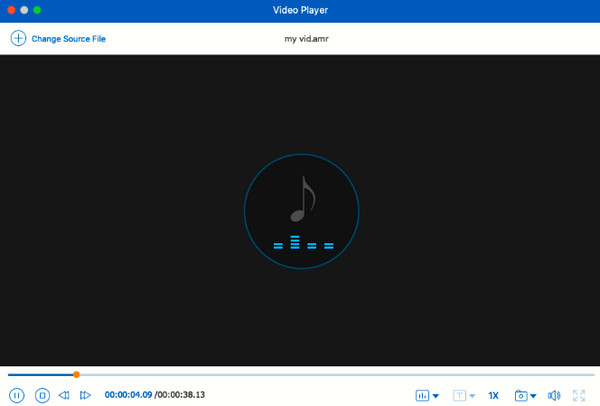
Task: Click the music note in the player area
Action: tap(303, 199)
